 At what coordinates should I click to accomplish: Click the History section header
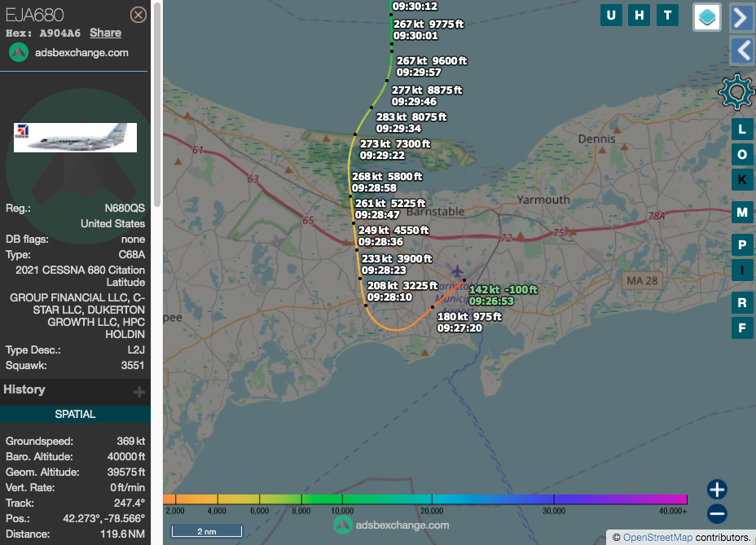coord(24,389)
